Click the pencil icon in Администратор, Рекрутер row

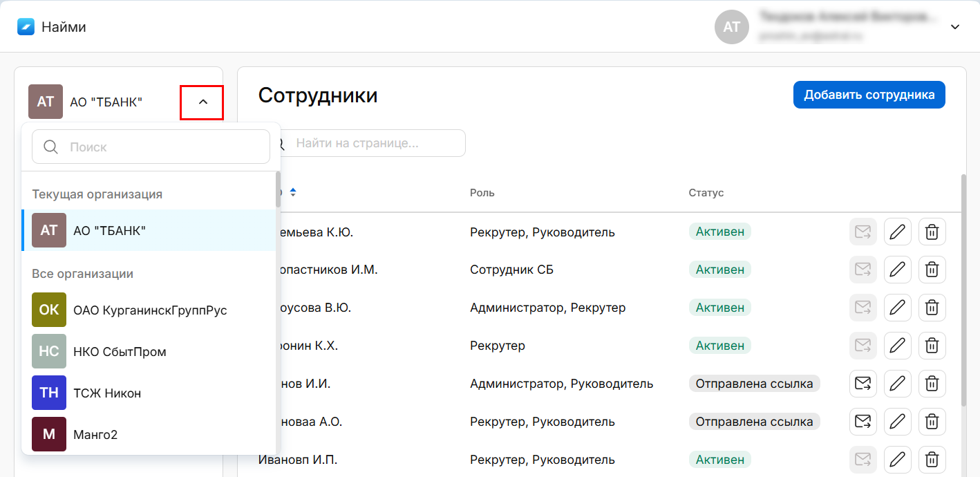click(x=897, y=308)
